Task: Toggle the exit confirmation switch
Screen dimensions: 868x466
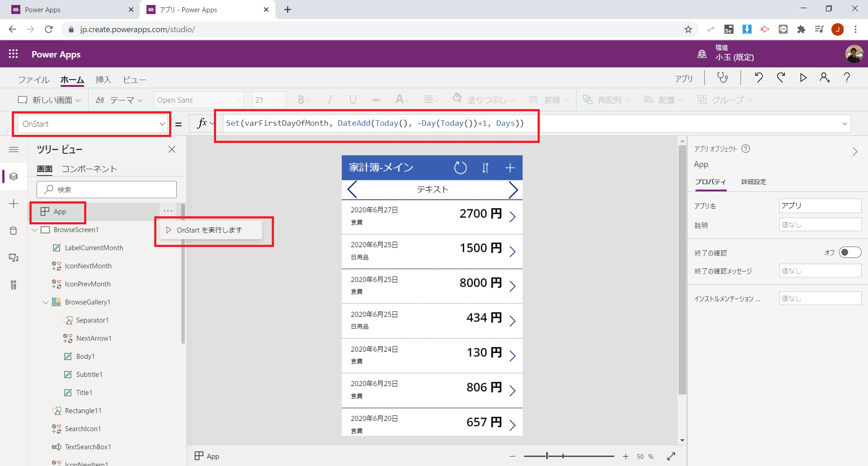Action: point(850,252)
